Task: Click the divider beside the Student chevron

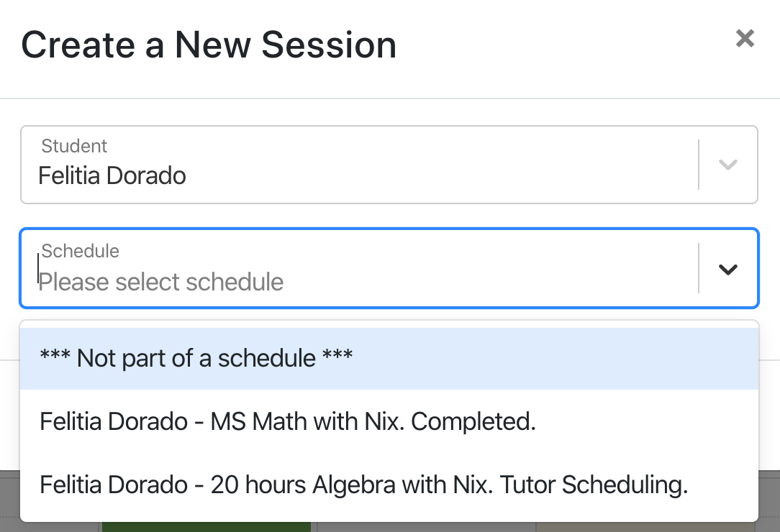Action: pos(699,165)
